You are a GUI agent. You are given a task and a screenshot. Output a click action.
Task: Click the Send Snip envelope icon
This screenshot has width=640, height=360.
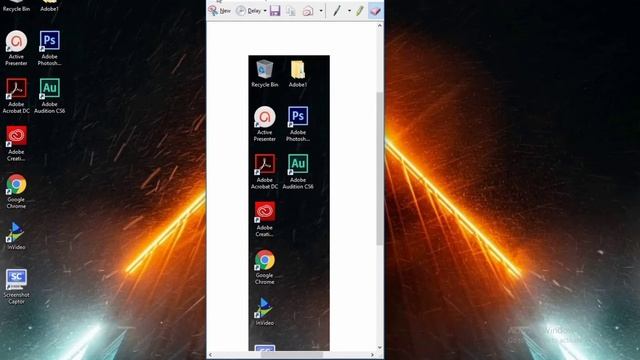(308, 11)
